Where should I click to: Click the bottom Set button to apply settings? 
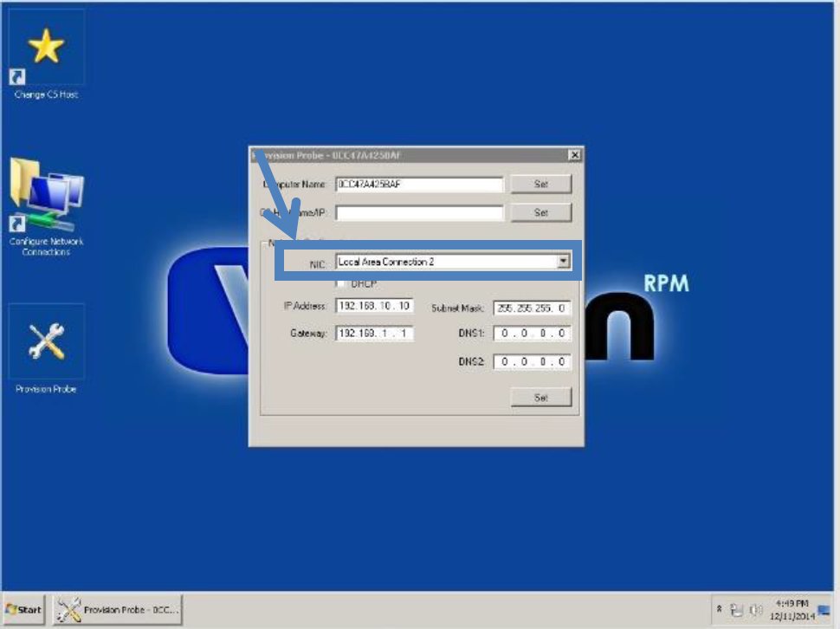click(541, 396)
